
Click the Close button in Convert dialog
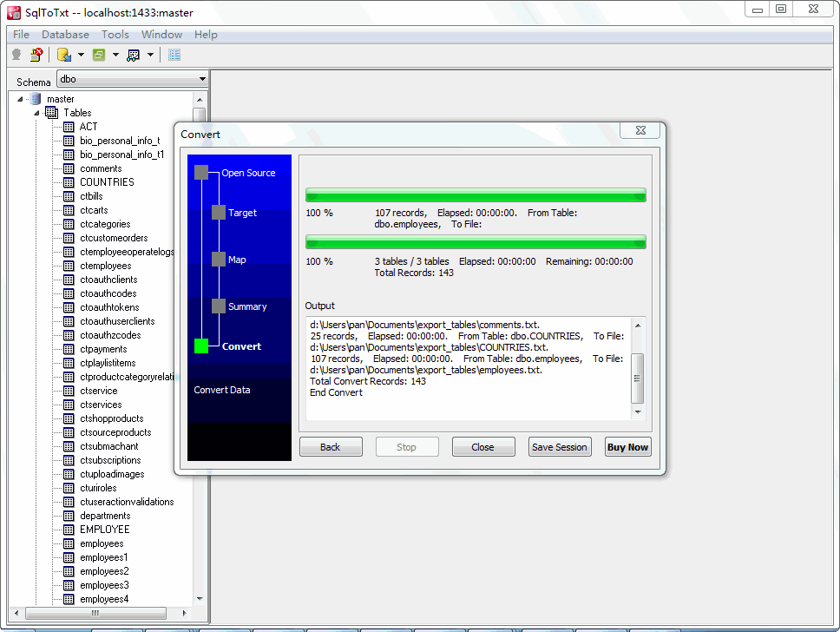pos(483,447)
